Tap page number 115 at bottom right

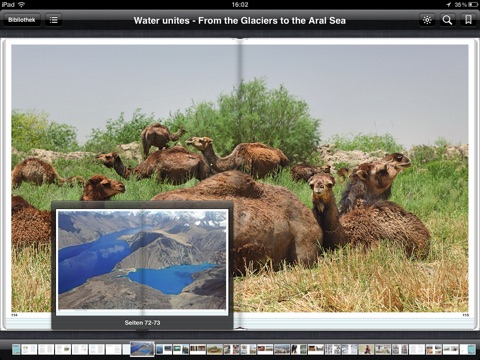tap(465, 315)
